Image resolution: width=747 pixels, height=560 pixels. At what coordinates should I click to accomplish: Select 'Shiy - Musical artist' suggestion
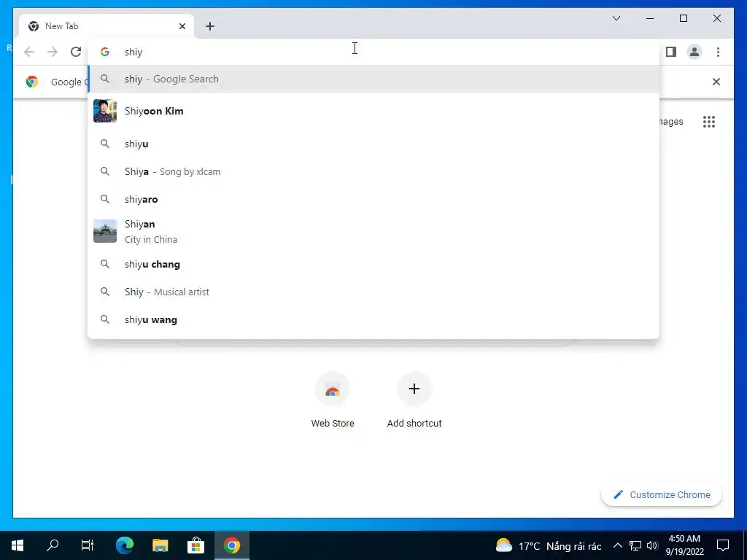pos(373,292)
